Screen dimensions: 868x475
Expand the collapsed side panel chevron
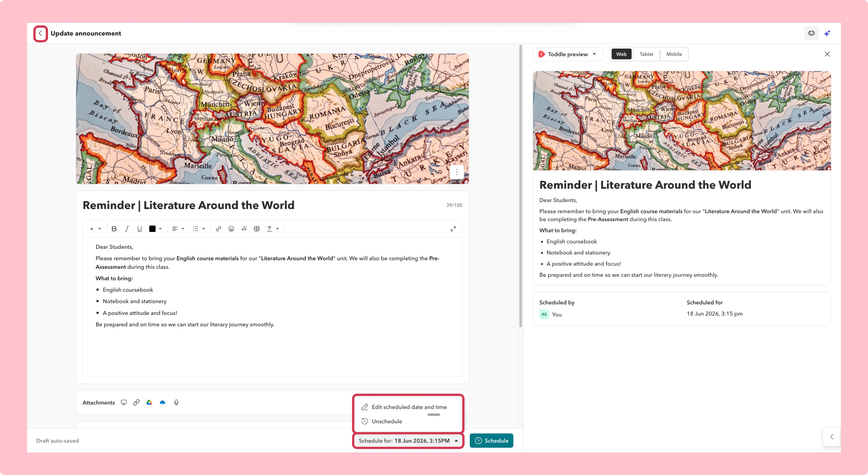pyautogui.click(x=832, y=437)
